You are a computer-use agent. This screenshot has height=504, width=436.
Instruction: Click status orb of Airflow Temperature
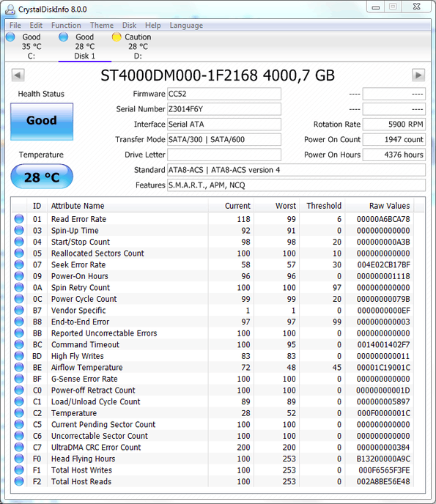point(19,367)
